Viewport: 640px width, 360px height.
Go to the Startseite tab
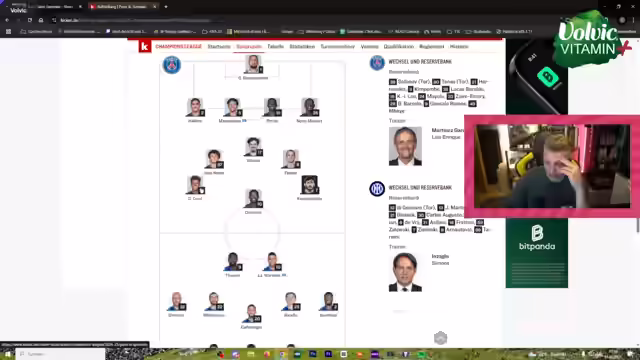point(219,47)
